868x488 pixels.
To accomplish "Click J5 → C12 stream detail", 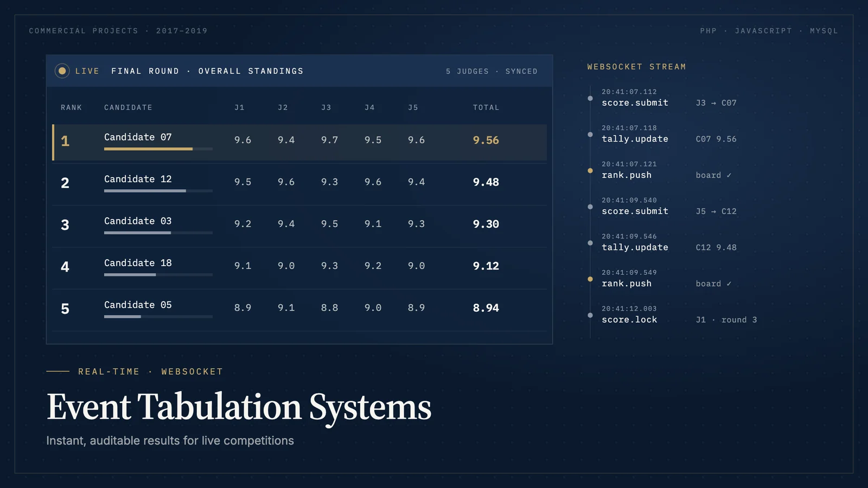I will point(716,211).
